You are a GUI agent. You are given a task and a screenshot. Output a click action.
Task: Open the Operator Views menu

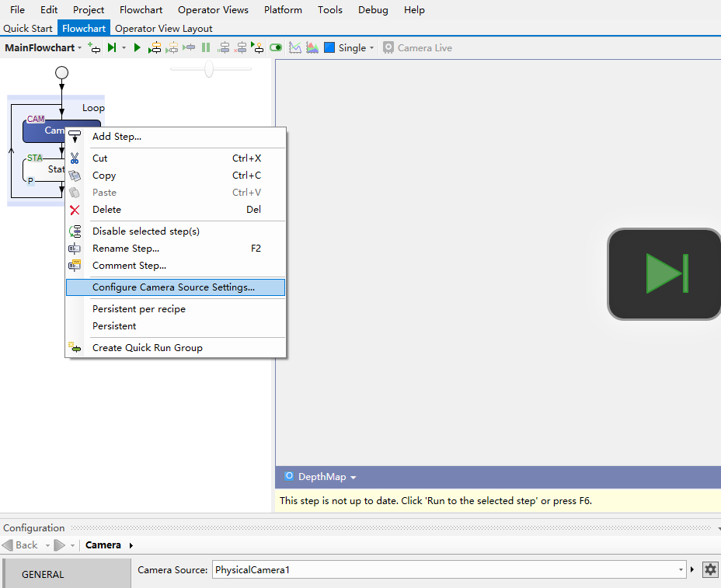213,10
